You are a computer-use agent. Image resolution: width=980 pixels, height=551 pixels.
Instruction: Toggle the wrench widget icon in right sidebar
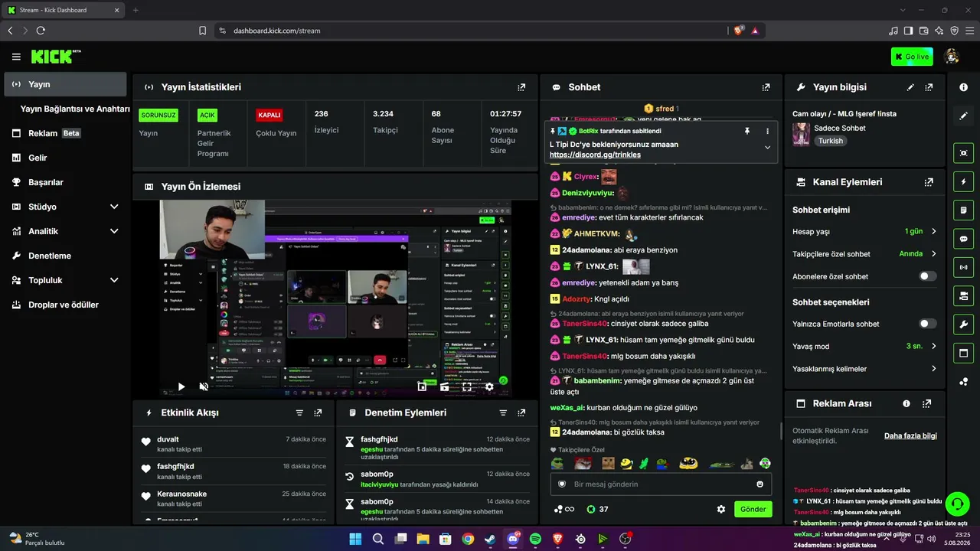coord(963,324)
